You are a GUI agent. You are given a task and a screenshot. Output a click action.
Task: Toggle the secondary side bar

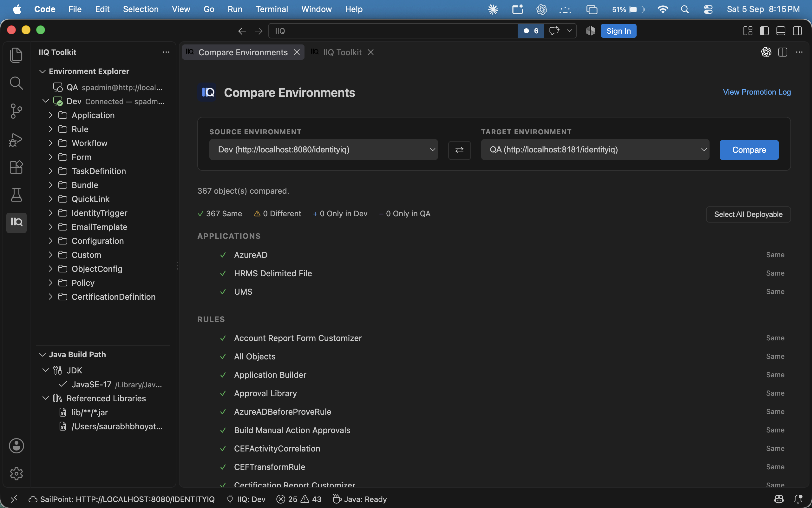tap(798, 31)
